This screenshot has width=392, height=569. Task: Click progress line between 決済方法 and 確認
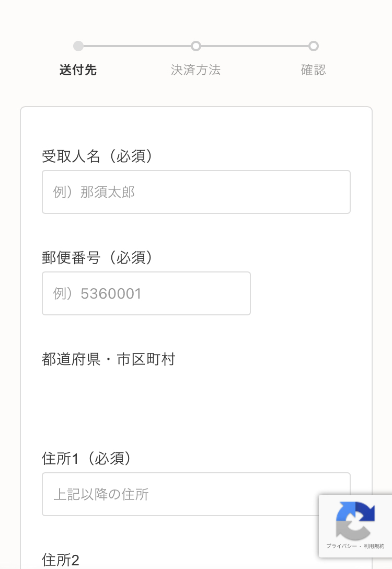255,46
